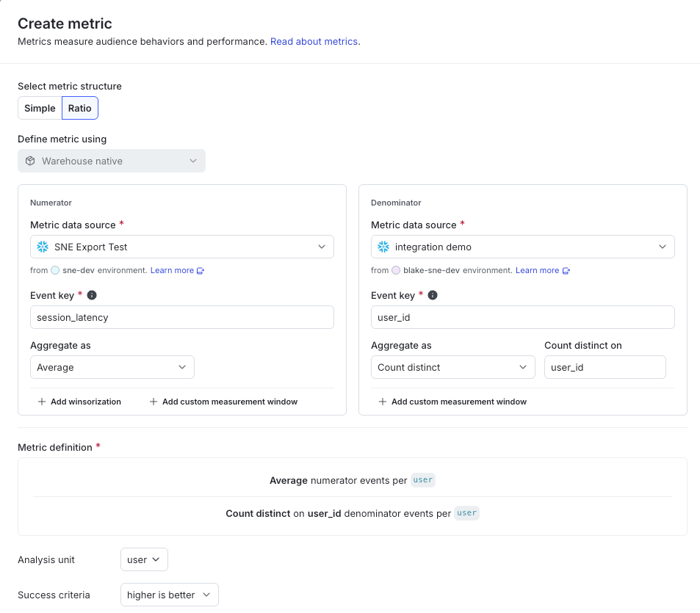Open the Analysis unit user dropdown

coord(144,559)
